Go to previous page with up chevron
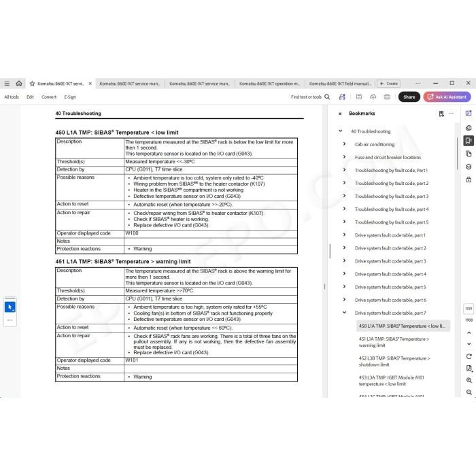Screen dimensions: 476x476 469,333
